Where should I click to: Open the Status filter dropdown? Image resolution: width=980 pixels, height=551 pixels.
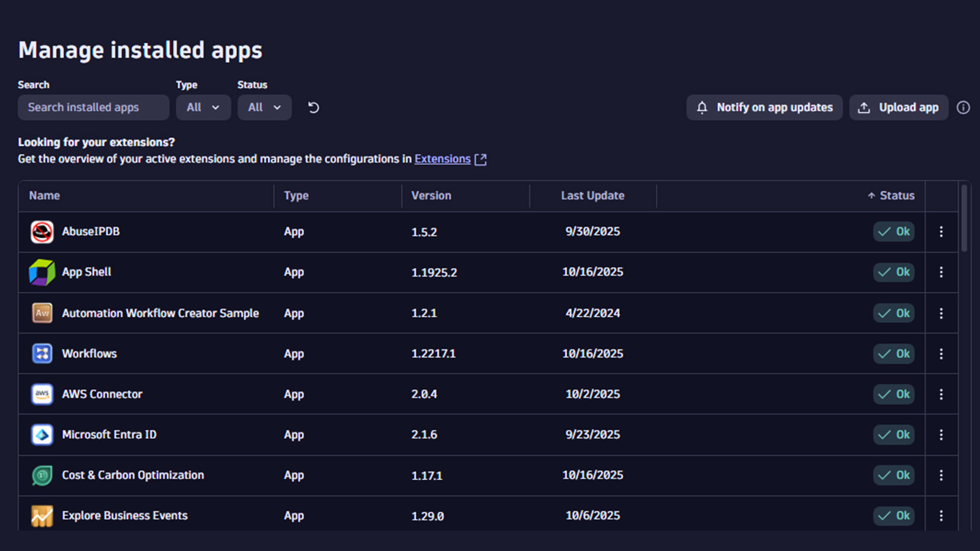[x=264, y=107]
